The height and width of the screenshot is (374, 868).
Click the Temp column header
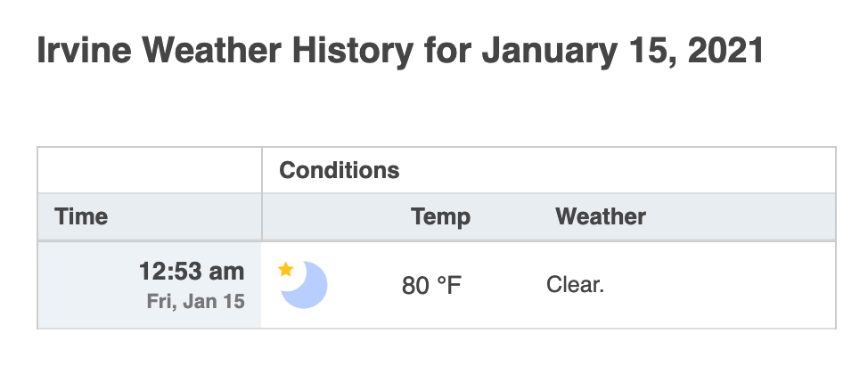(x=440, y=216)
